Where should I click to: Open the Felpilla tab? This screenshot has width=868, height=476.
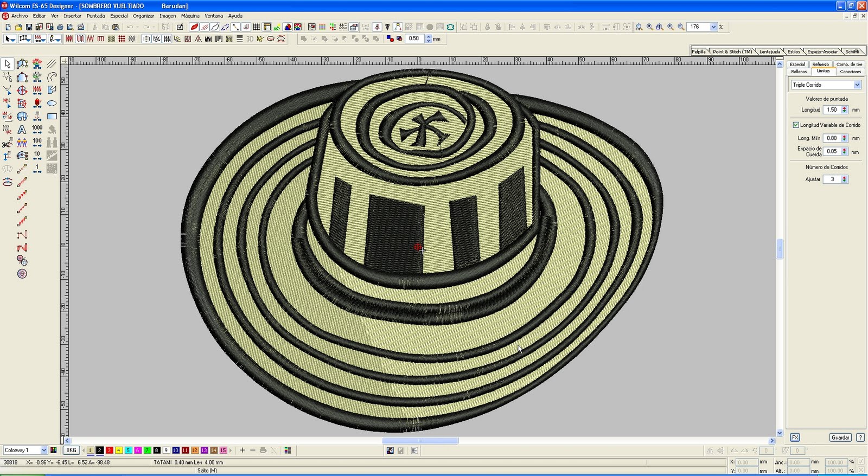pos(699,52)
